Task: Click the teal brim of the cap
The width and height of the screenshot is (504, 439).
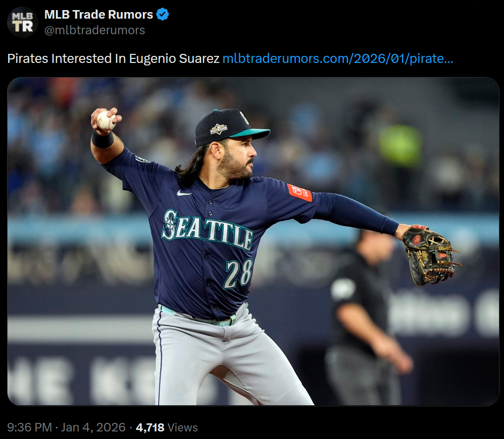Action: (250, 133)
